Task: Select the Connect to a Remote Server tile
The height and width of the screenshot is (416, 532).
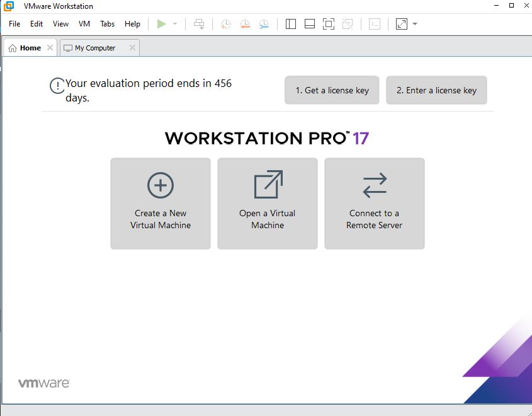Action: pyautogui.click(x=374, y=203)
